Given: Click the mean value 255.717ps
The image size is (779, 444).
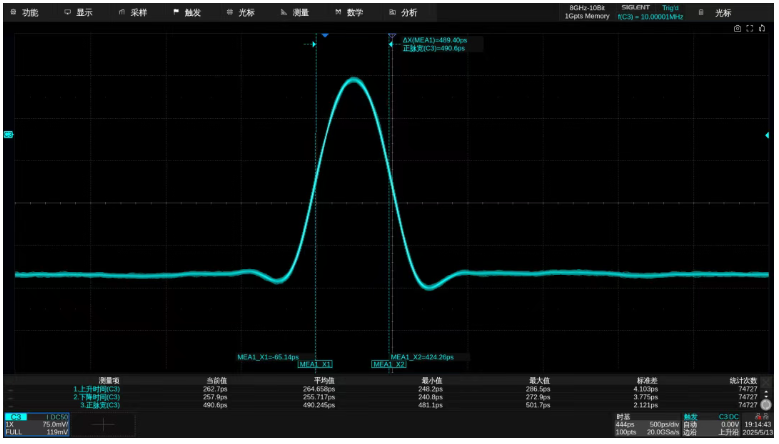Looking at the screenshot, I should [x=319, y=397].
